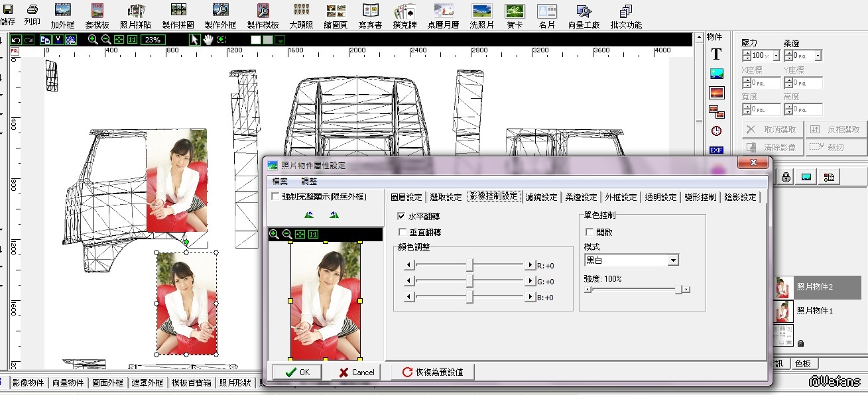Click 恢復為預設值 reset button

pos(432,372)
